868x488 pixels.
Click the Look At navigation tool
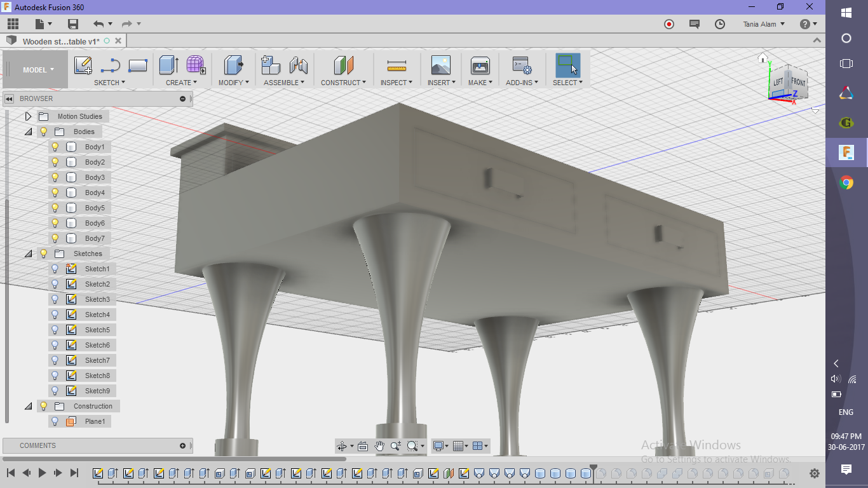[x=363, y=446]
